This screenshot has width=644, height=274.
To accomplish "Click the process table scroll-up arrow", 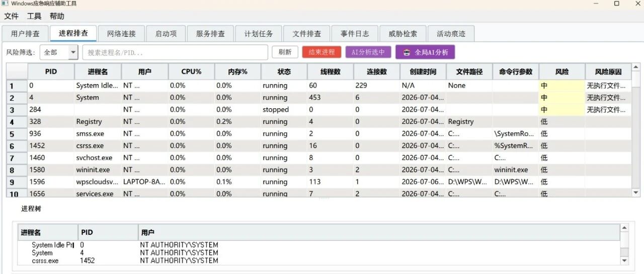I will [x=636, y=67].
